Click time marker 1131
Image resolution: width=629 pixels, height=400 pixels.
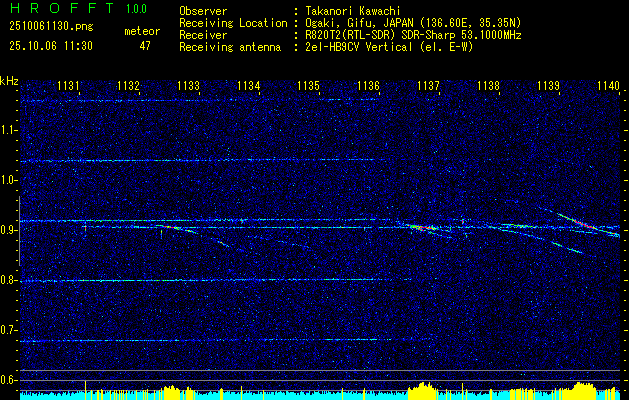tap(69, 86)
